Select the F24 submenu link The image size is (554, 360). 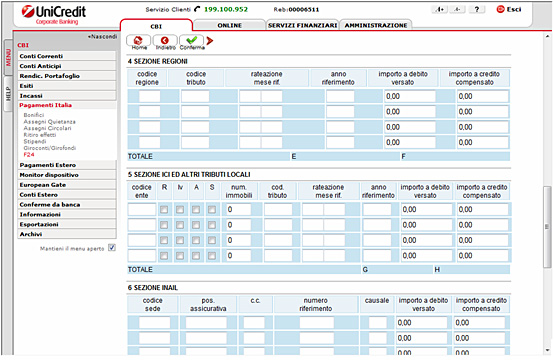(29, 154)
